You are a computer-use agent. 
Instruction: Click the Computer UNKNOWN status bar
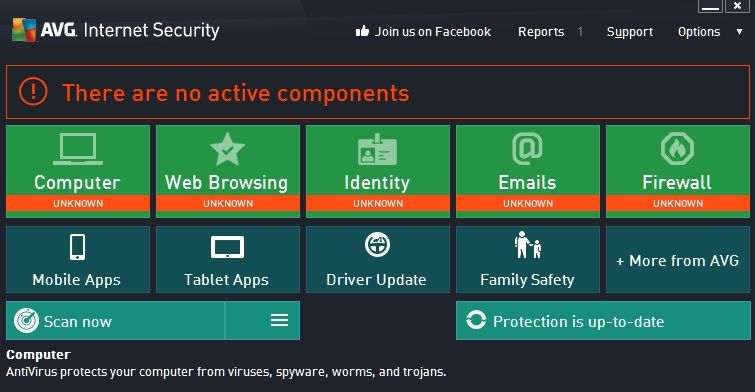pyautogui.click(x=78, y=203)
